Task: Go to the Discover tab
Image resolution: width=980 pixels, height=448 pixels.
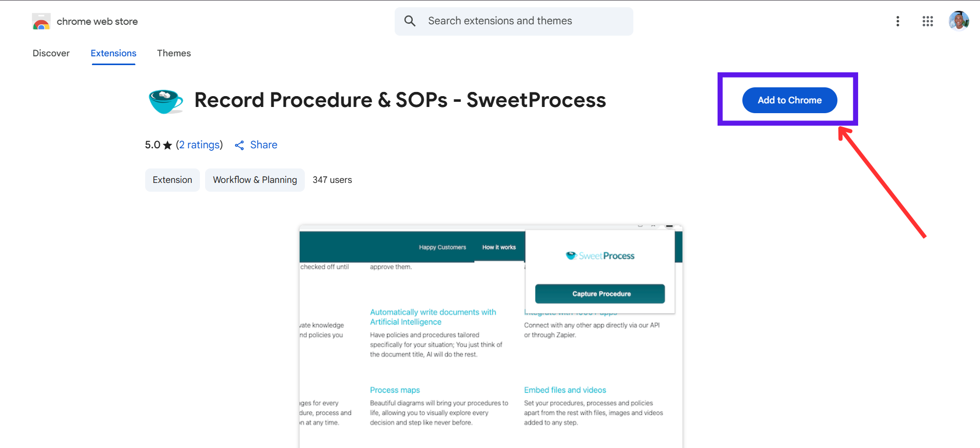Action: coord(51,53)
